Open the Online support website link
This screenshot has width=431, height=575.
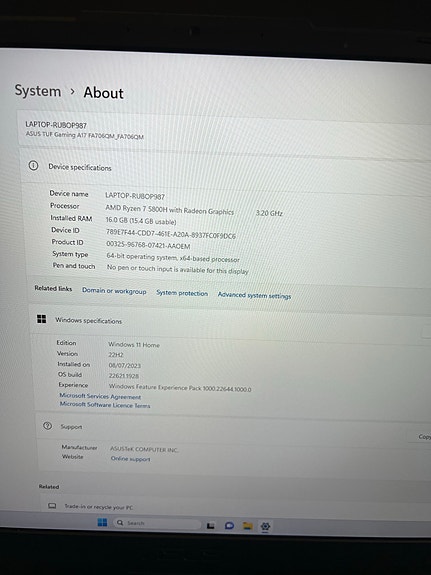(131, 459)
